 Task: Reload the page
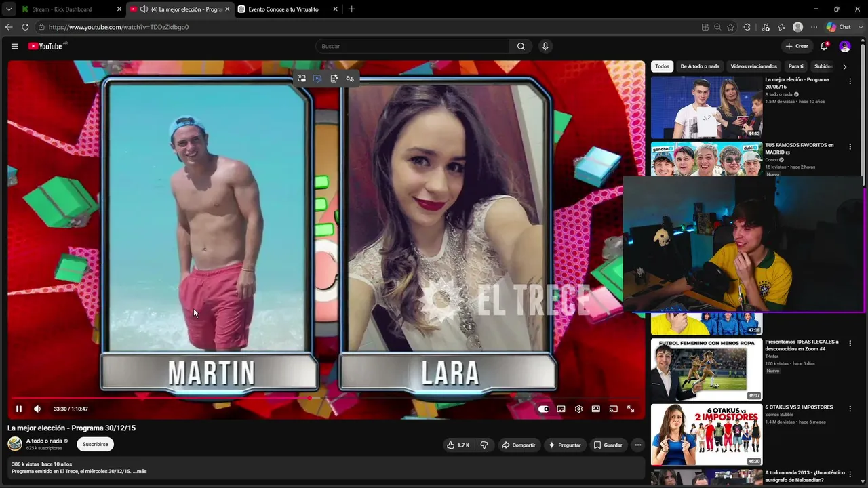[25, 27]
